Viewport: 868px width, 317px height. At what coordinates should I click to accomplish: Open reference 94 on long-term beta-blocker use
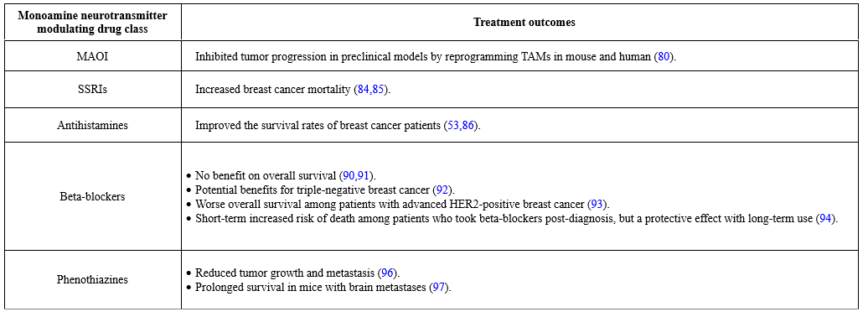pyautogui.click(x=825, y=218)
